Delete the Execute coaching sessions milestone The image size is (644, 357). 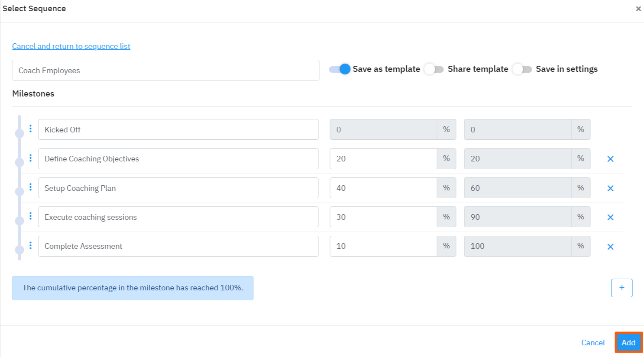610,217
